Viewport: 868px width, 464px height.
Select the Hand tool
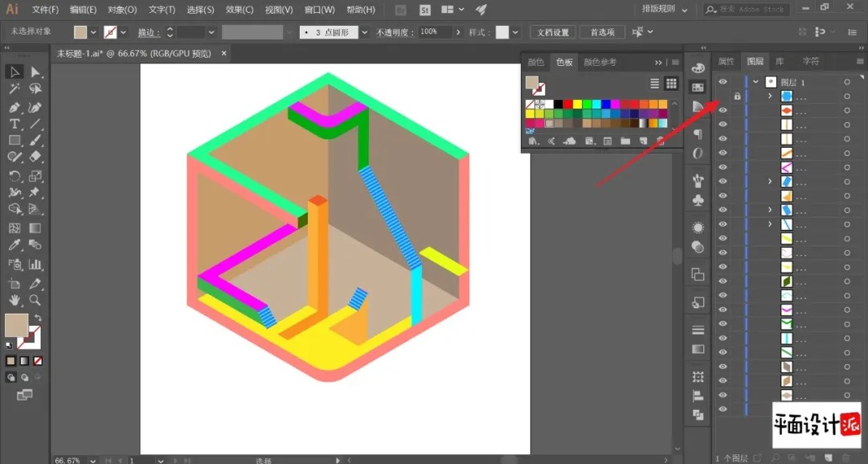click(x=14, y=300)
